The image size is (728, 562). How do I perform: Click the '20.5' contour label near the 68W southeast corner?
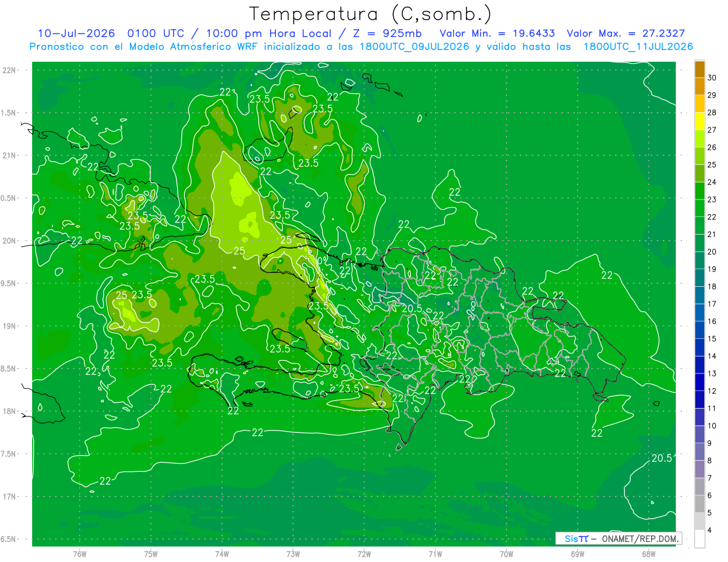(662, 458)
